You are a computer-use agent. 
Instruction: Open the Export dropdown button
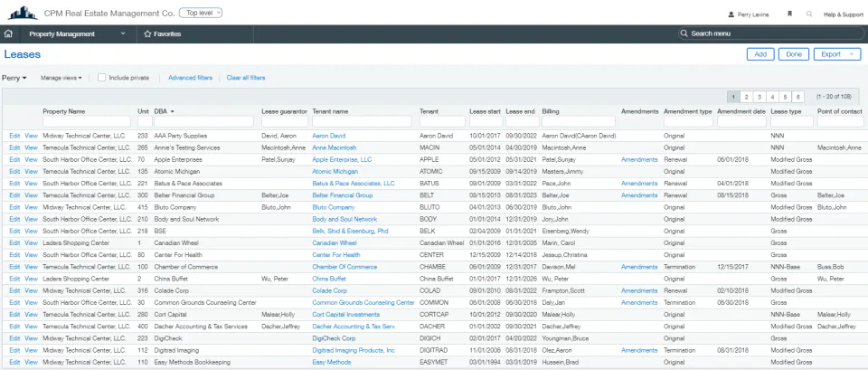(837, 54)
